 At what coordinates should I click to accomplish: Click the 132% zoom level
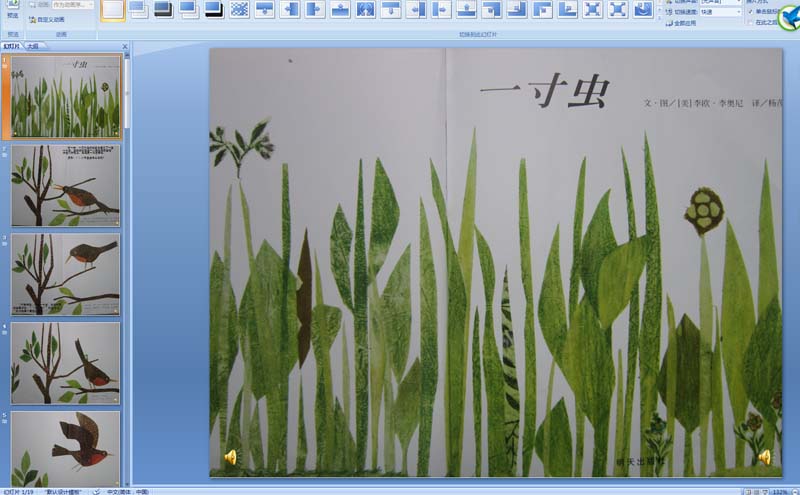click(780, 492)
